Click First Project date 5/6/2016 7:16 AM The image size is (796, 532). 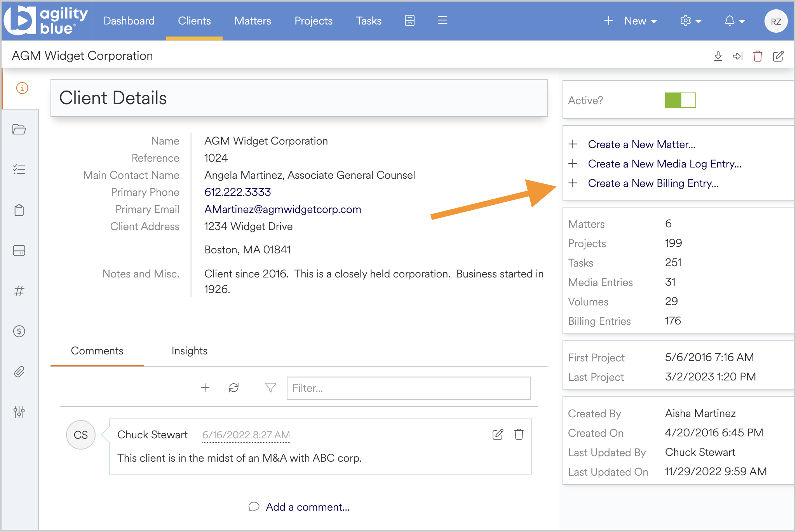pos(709,357)
